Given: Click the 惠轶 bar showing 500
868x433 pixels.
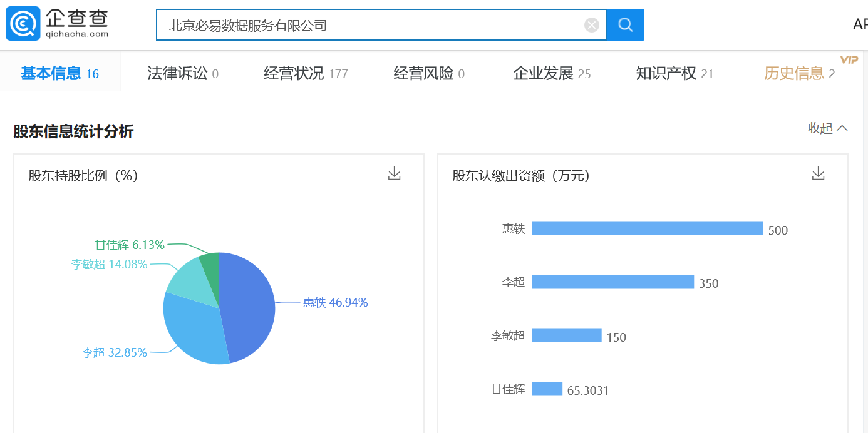Looking at the screenshot, I should click(648, 228).
